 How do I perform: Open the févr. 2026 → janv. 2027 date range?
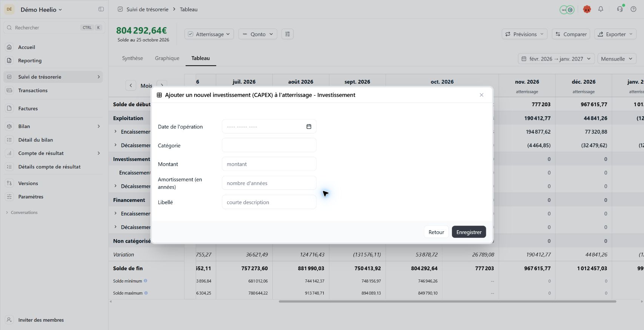(556, 59)
